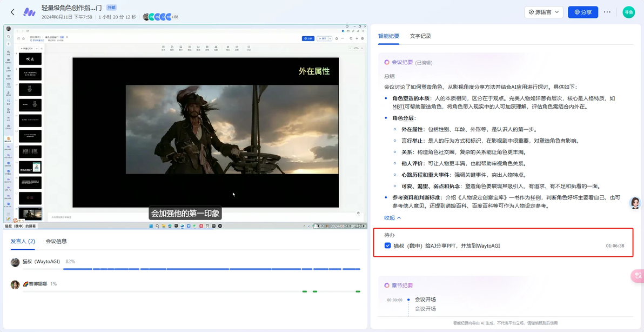
Task: Open the 会议开场 chapter title
Action: click(x=426, y=299)
